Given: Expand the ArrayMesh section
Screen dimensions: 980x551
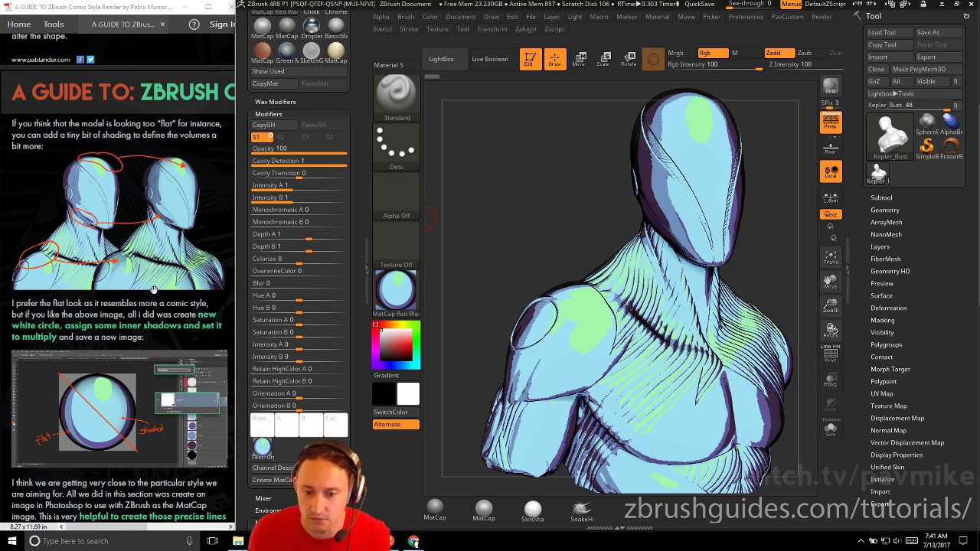Looking at the screenshot, I should 887,222.
